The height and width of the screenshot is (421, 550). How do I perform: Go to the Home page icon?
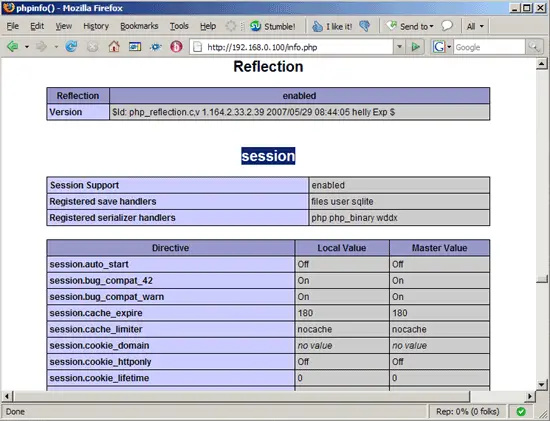point(114,46)
